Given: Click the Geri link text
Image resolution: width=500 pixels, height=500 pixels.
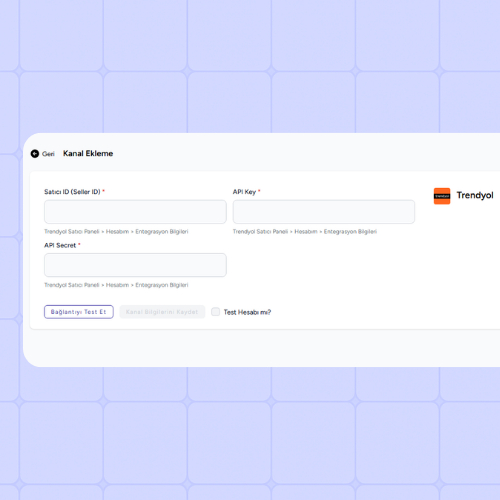Looking at the screenshot, I should click(x=48, y=154).
